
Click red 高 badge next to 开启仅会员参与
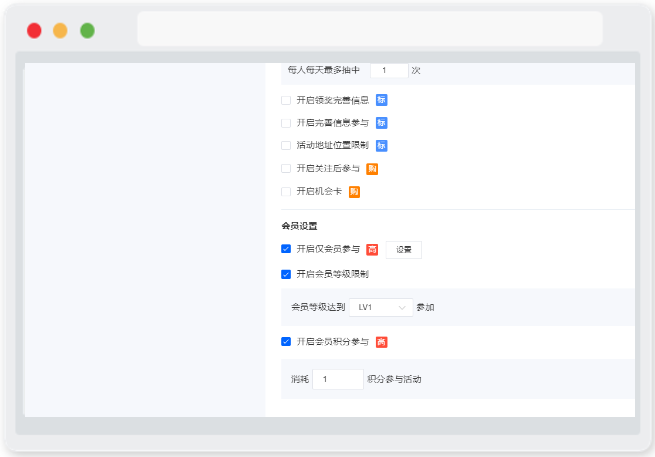coord(372,249)
